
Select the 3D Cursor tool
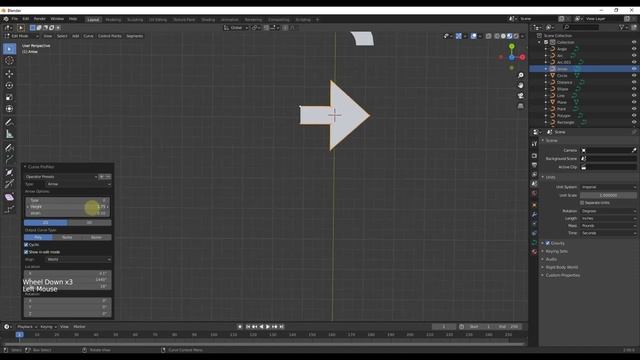tap(9, 61)
